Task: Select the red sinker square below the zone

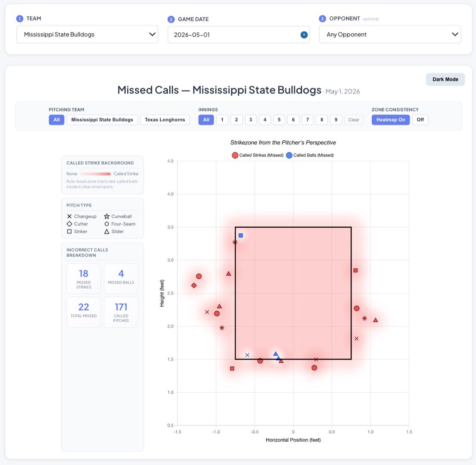Action: (232, 369)
